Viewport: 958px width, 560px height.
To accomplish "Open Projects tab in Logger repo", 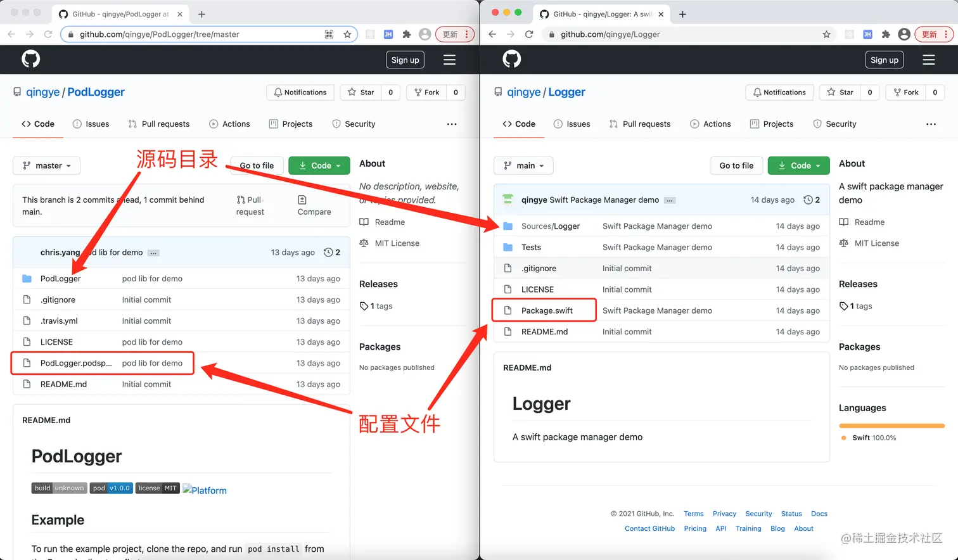I will 771,124.
